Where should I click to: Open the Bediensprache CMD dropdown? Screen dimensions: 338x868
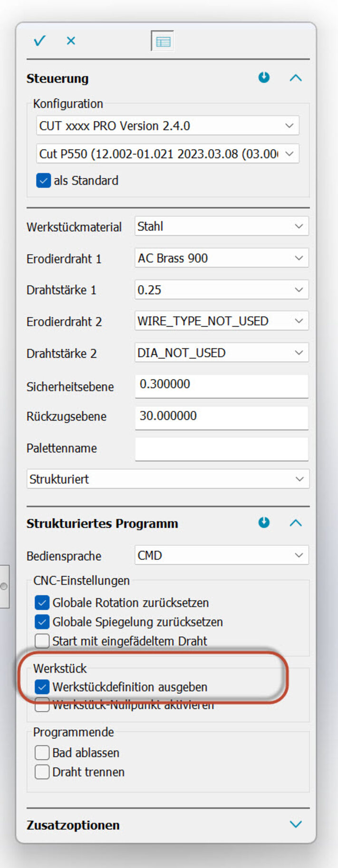(222, 555)
